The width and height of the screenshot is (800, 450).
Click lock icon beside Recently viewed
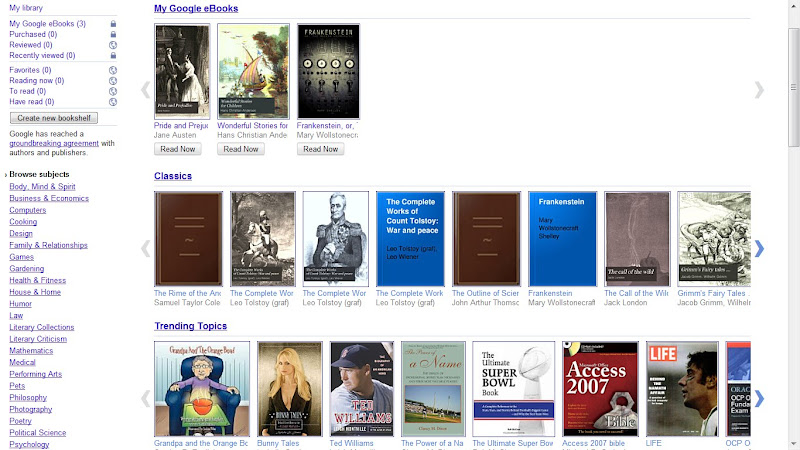[x=113, y=55]
